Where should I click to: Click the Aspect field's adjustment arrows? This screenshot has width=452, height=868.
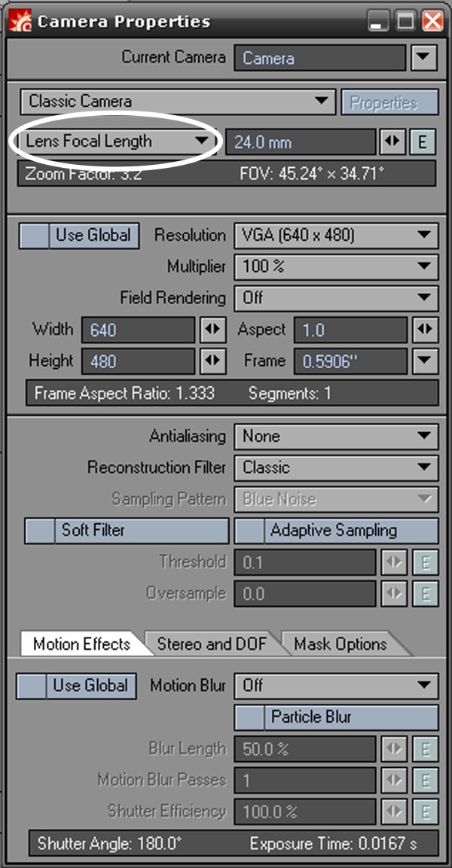click(425, 330)
